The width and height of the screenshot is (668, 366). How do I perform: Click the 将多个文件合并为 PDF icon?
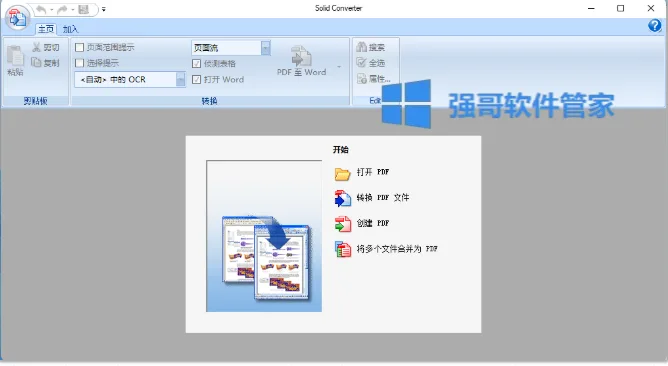coord(343,250)
